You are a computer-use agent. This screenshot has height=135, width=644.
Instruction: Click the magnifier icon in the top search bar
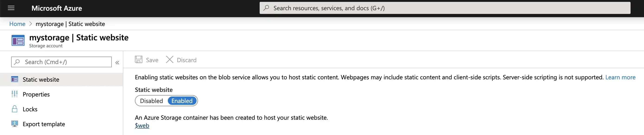[x=266, y=8]
